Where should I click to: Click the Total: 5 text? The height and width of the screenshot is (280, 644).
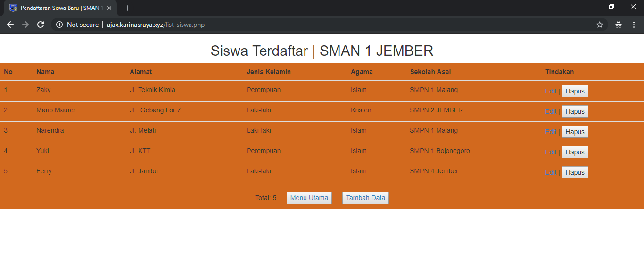[266, 198]
